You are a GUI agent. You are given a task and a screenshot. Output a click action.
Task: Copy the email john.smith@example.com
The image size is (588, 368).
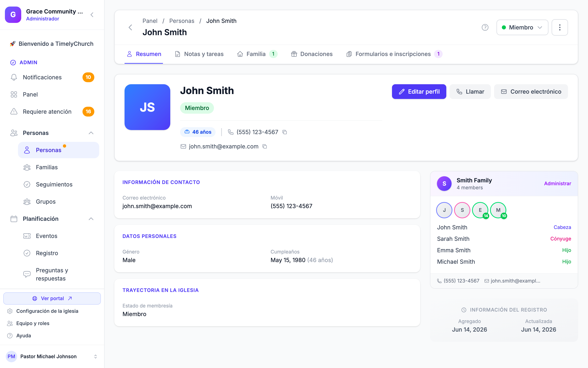[x=265, y=147]
